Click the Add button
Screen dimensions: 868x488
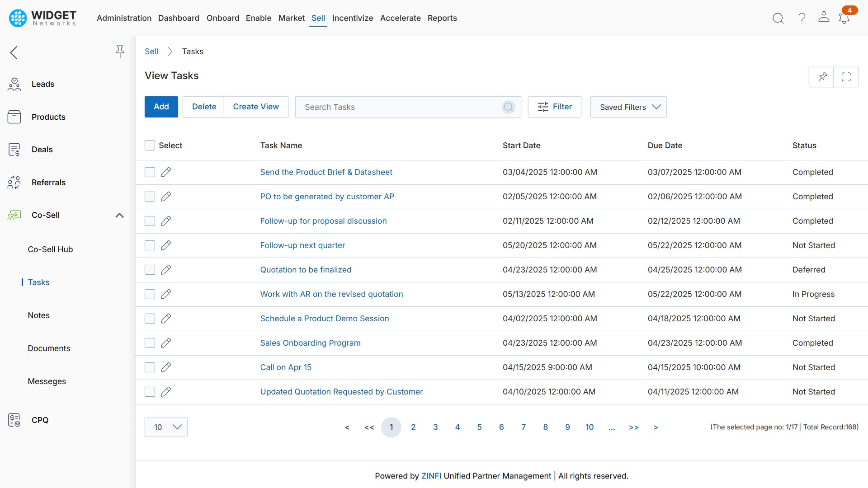click(x=161, y=107)
